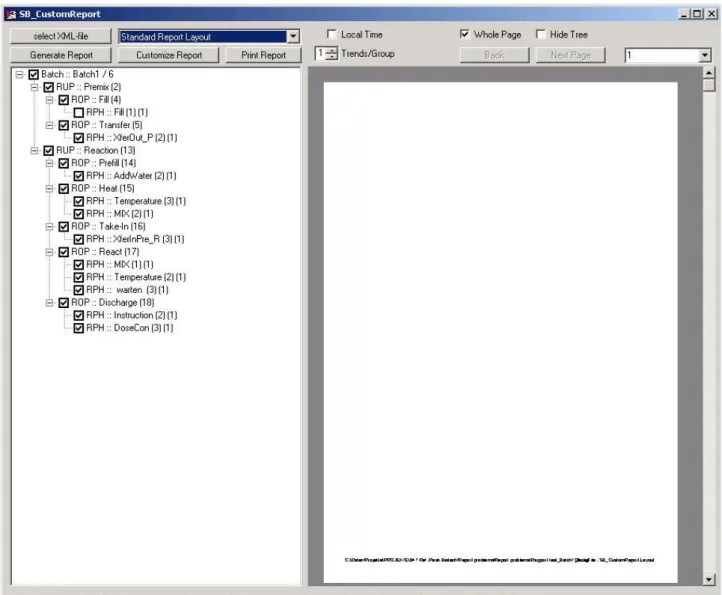Toggle the ROP :: Fill (4) checkbox

(x=64, y=100)
